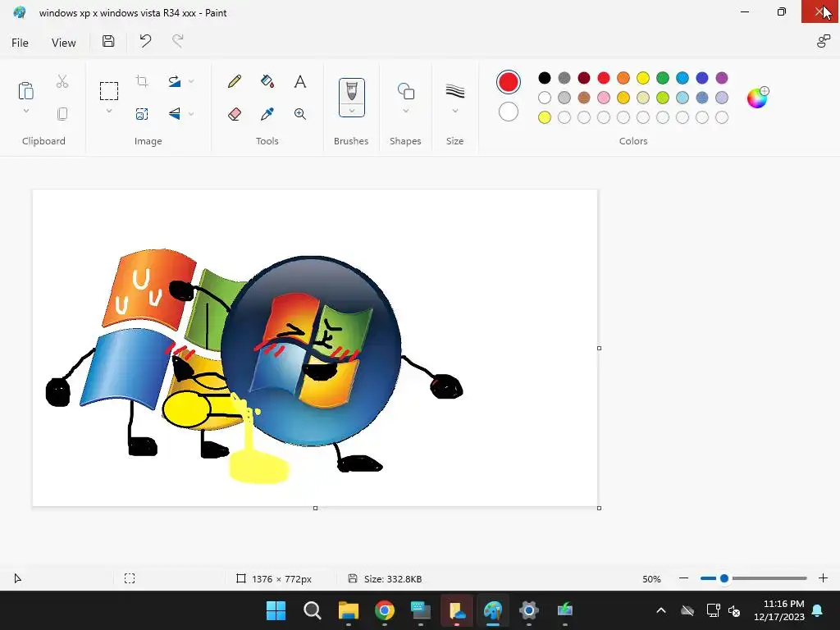The width and height of the screenshot is (840, 630).
Task: Open taskbar Search
Action: [313, 610]
